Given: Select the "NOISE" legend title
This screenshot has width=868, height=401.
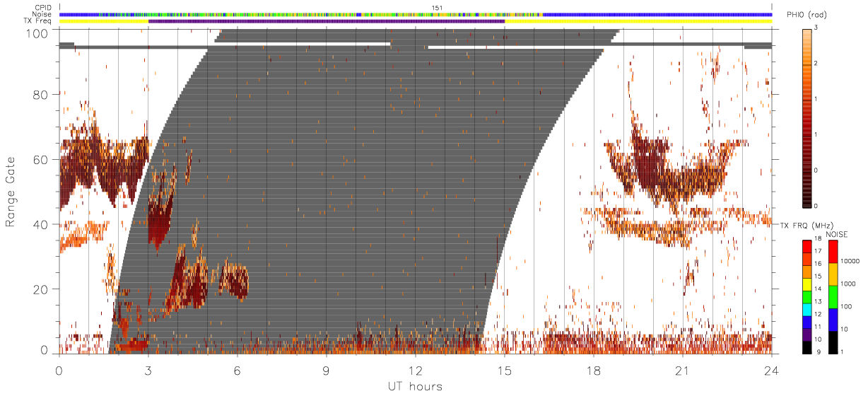Looking at the screenshot, I should (x=838, y=234).
